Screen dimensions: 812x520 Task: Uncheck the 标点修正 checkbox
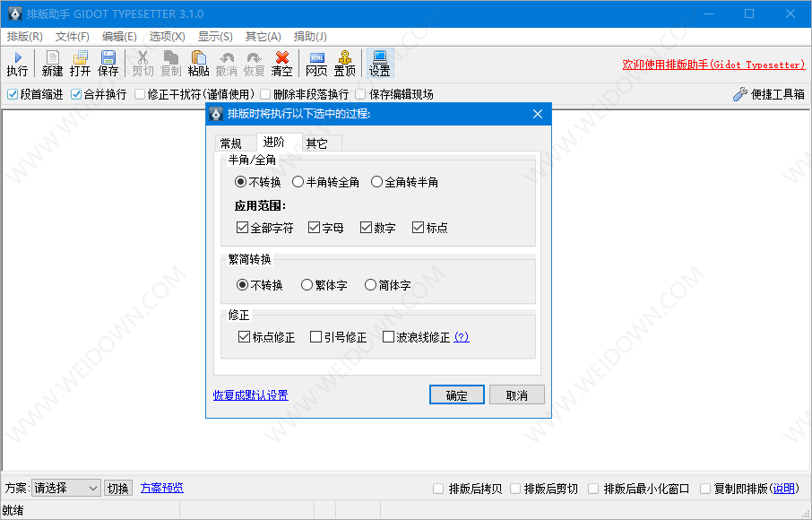tap(244, 337)
